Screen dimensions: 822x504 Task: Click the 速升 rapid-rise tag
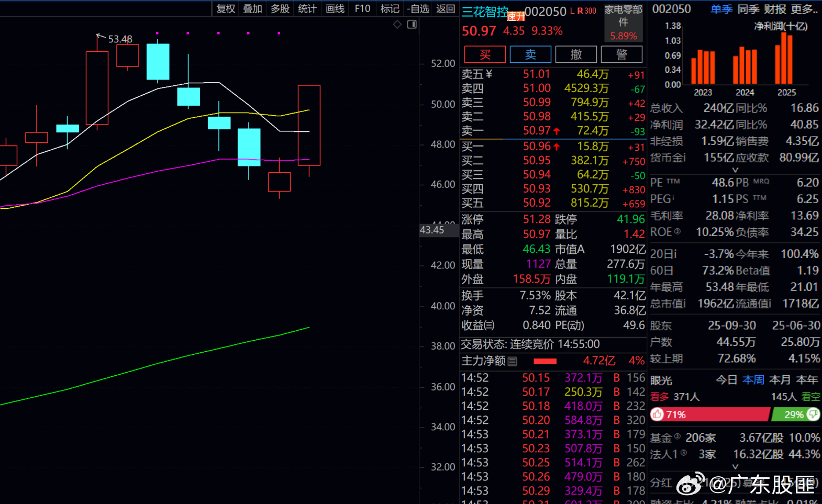pyautogui.click(x=516, y=17)
